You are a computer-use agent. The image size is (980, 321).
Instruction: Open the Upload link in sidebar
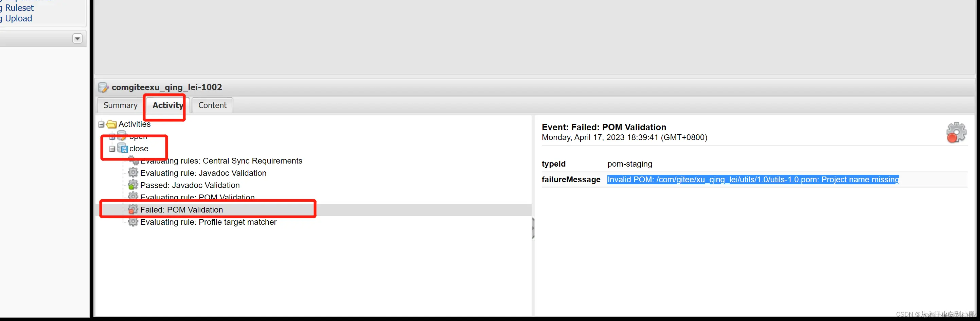(x=18, y=18)
